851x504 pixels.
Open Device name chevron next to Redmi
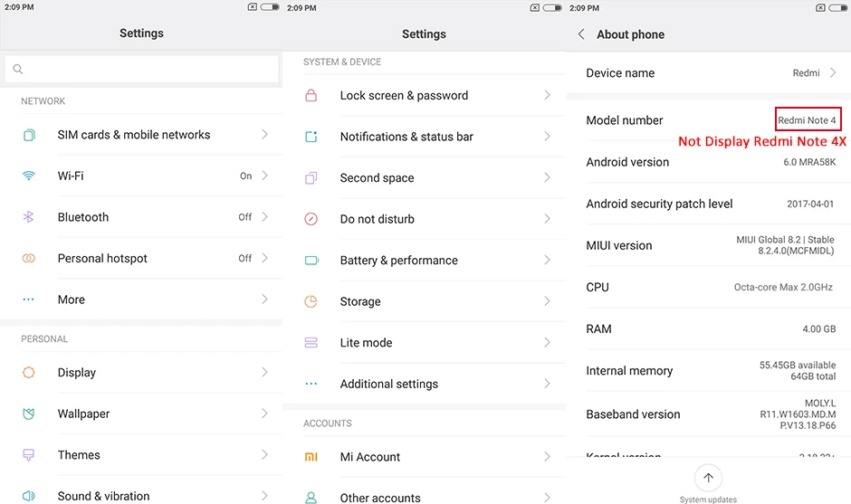(x=833, y=72)
